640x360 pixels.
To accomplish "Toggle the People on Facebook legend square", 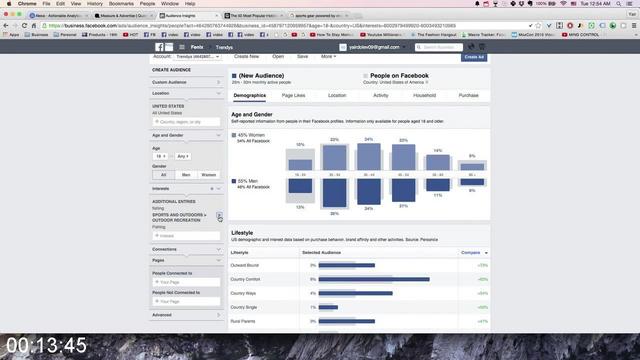I will coord(365,76).
